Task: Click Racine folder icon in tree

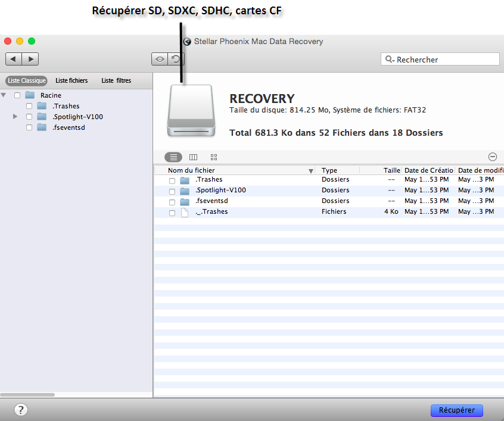Action: click(x=30, y=95)
